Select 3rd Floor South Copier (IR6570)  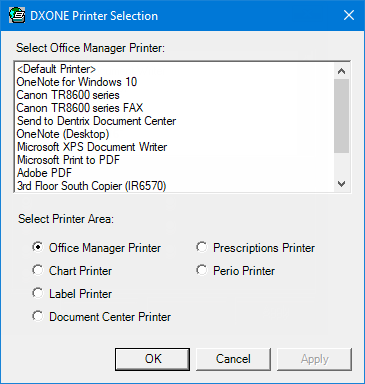click(175, 186)
